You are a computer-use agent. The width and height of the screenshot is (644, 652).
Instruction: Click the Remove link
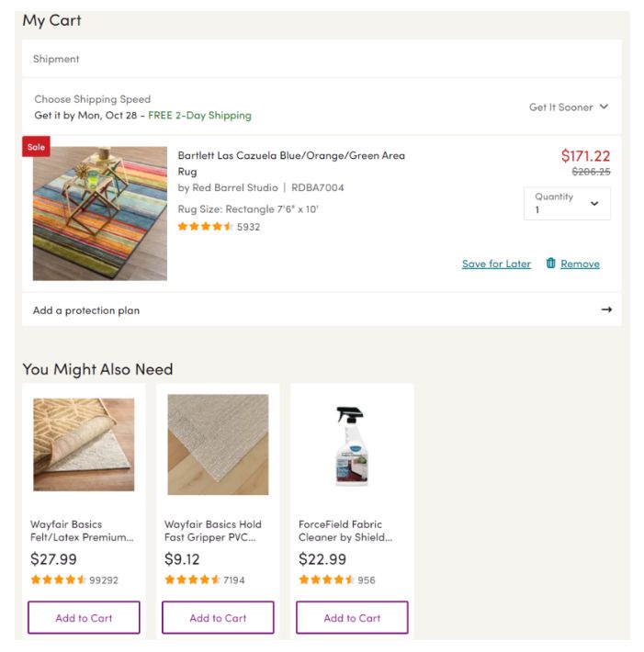(580, 264)
